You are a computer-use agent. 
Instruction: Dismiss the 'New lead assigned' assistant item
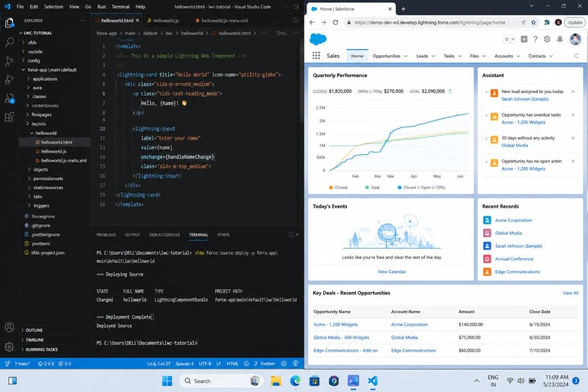(573, 92)
